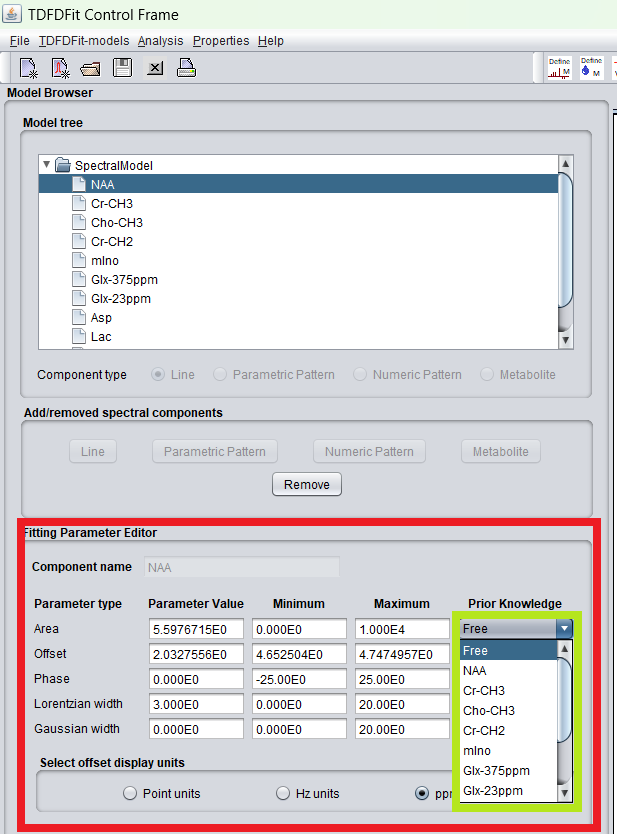
Task: Click the file icon beside Glx-375ppm
Action: coord(79,279)
